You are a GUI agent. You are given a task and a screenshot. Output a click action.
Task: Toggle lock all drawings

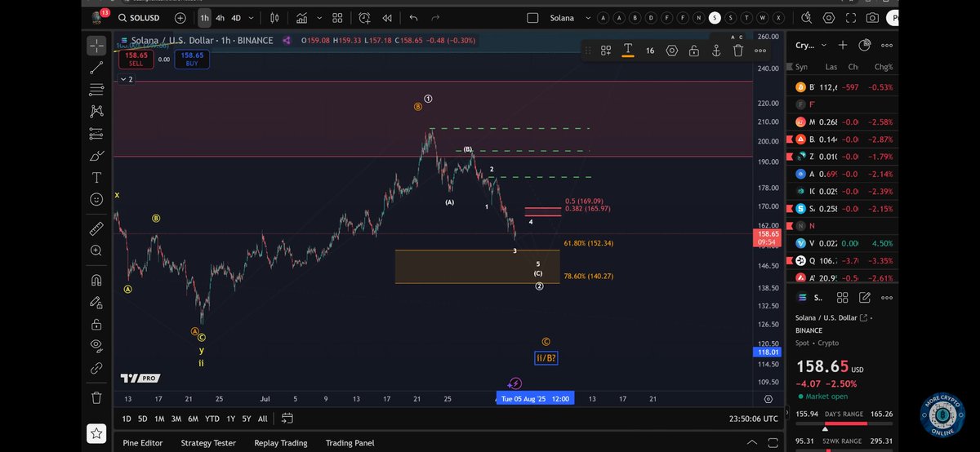(x=96, y=324)
